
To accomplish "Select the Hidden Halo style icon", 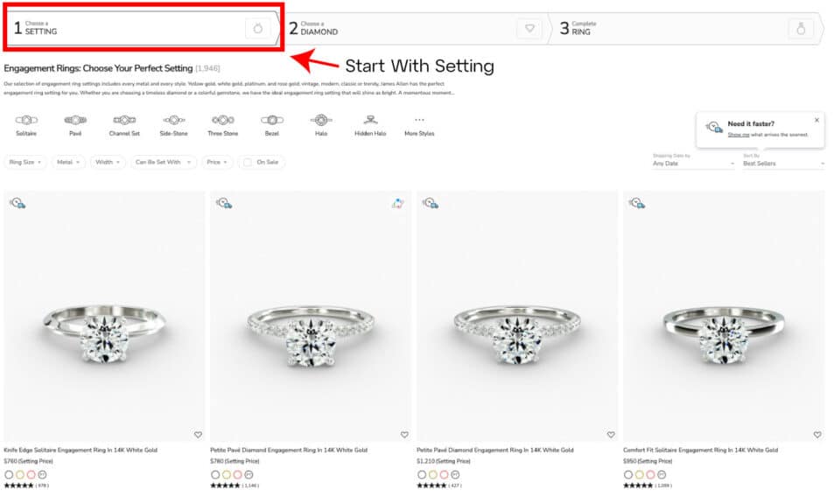I will [x=372, y=123].
